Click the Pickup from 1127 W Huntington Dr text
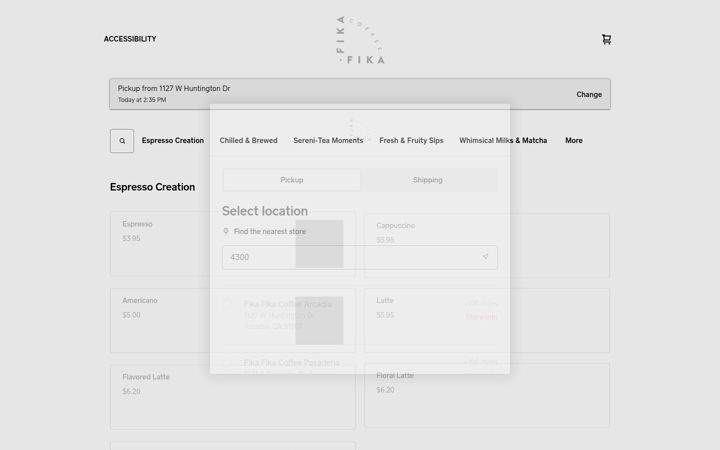This screenshot has height=450, width=720. tap(174, 88)
